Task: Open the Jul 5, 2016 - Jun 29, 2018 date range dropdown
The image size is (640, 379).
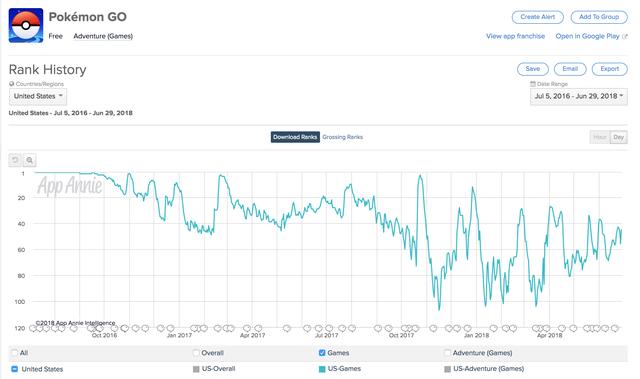Action: pos(578,96)
